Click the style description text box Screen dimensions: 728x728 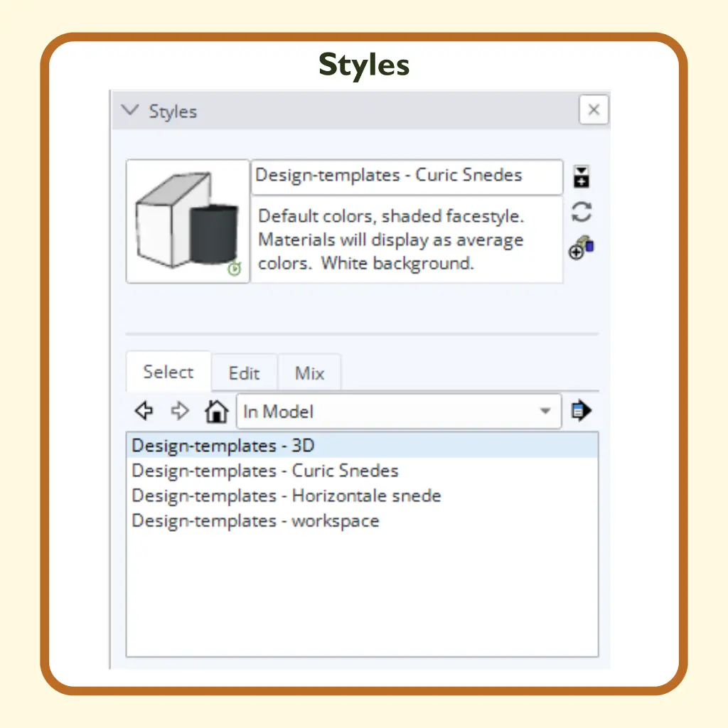(x=407, y=240)
